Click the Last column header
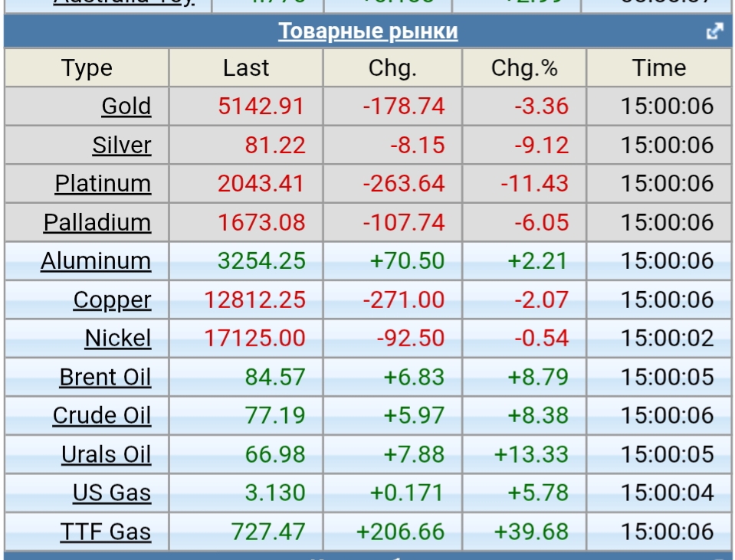 [246, 68]
